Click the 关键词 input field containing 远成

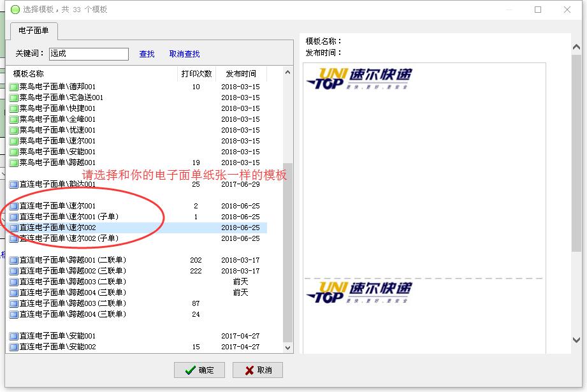point(89,54)
